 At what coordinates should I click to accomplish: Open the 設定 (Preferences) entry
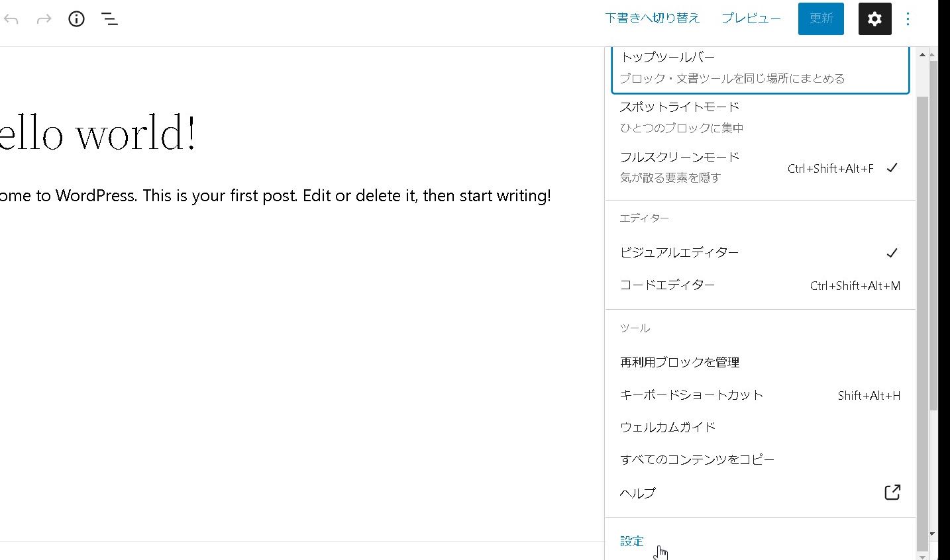[x=631, y=541]
